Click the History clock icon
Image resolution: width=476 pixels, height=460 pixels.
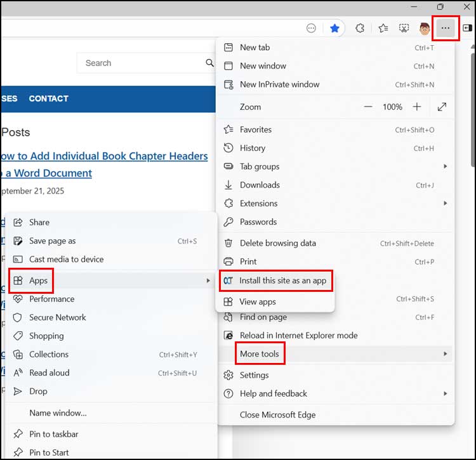click(228, 148)
